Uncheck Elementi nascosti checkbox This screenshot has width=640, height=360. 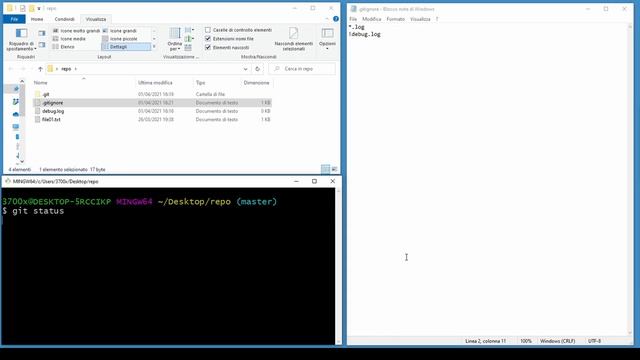(208, 47)
